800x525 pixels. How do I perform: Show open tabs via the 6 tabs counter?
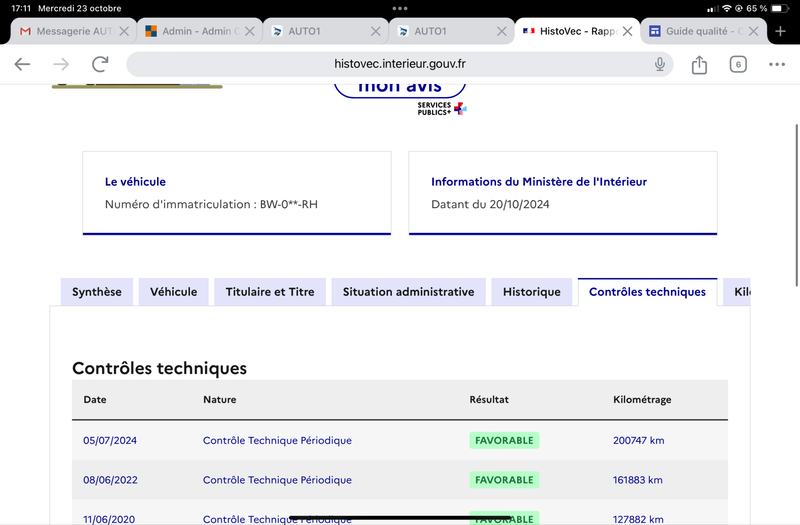(738, 64)
